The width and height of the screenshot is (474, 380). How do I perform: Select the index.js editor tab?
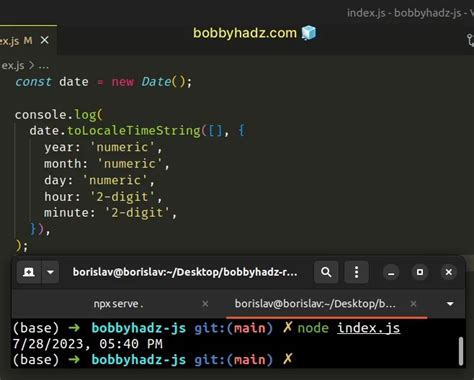[x=27, y=40]
